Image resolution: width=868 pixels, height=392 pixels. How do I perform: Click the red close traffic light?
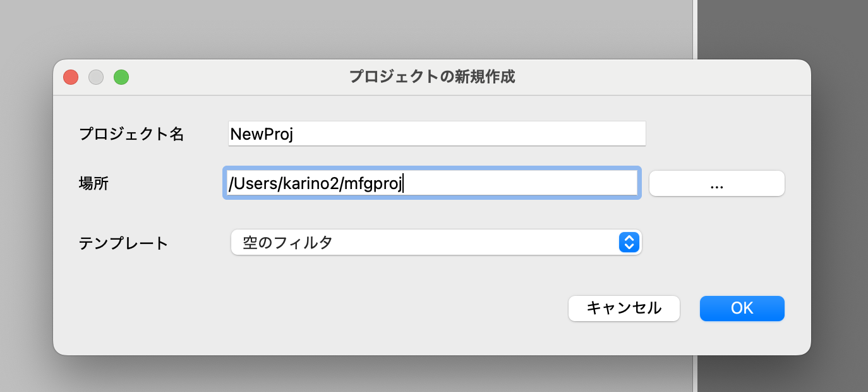[x=71, y=77]
